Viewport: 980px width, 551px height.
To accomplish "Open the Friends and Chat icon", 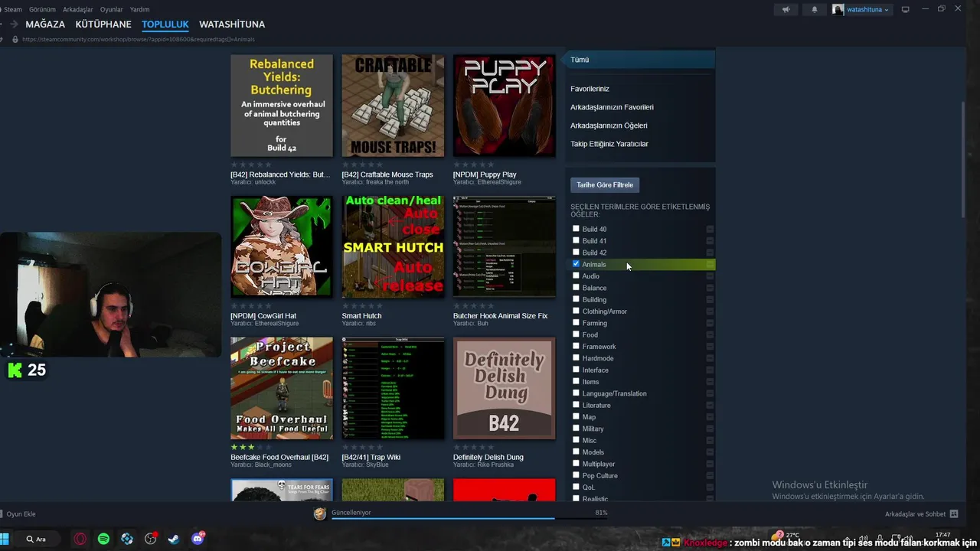I will click(954, 514).
